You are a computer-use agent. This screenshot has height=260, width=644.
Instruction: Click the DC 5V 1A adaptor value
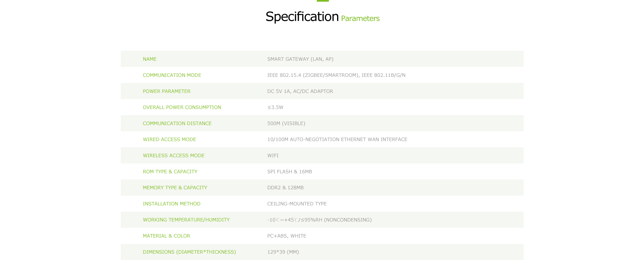(300, 91)
